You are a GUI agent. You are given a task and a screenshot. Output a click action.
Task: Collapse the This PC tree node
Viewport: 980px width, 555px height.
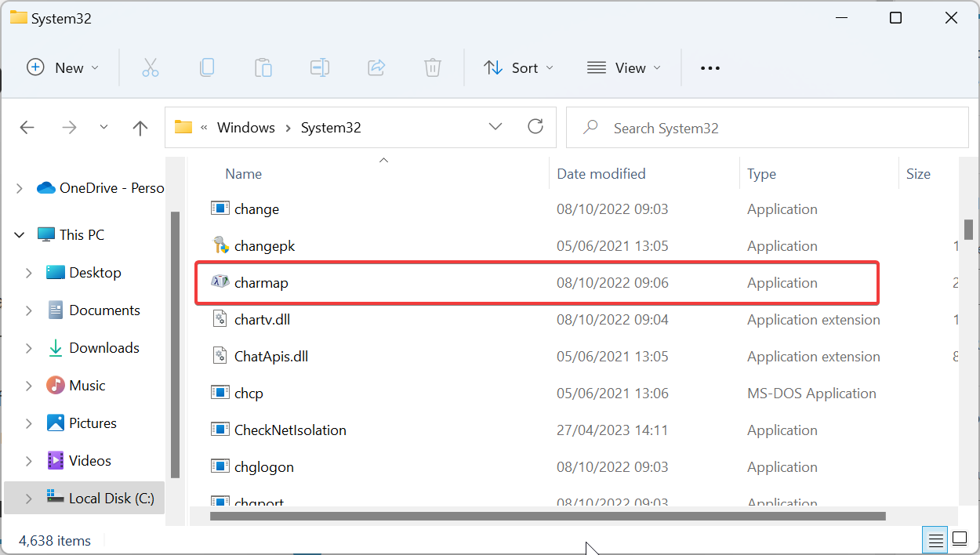point(19,234)
